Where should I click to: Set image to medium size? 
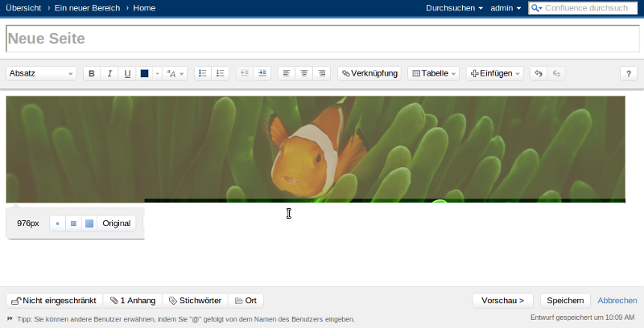click(x=73, y=223)
